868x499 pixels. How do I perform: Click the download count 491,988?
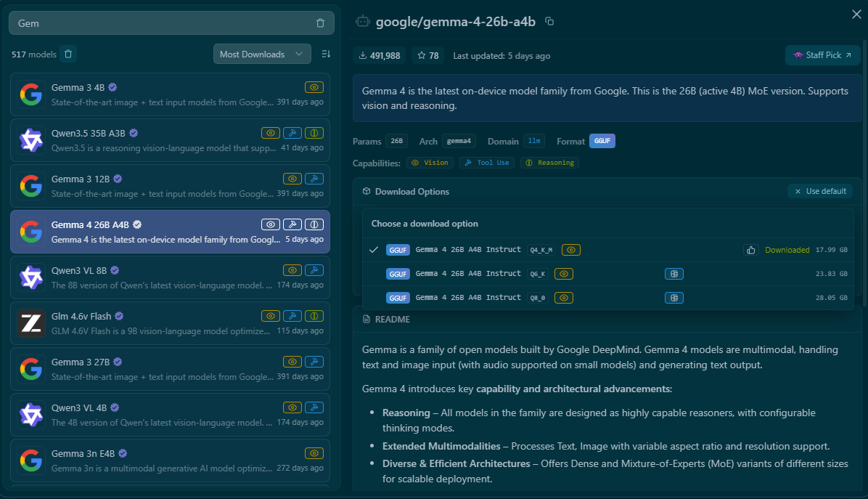point(379,55)
